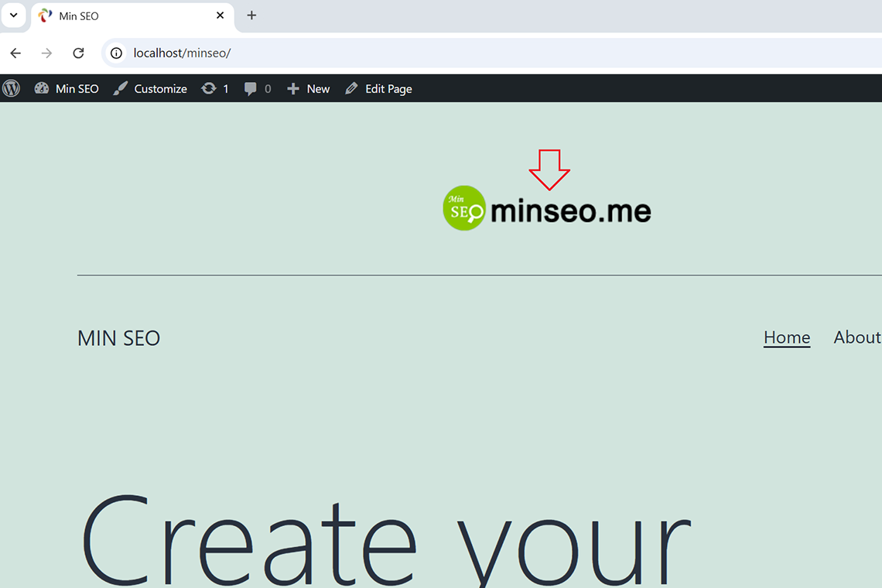Reload the current page
882x588 pixels.
click(x=78, y=53)
